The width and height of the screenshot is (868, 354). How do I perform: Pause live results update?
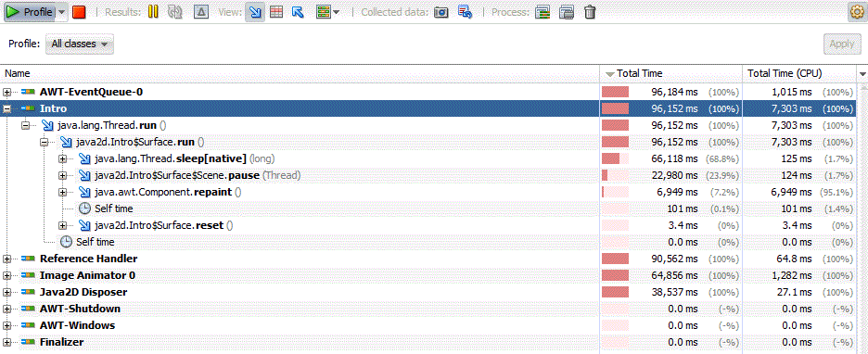pos(153,12)
